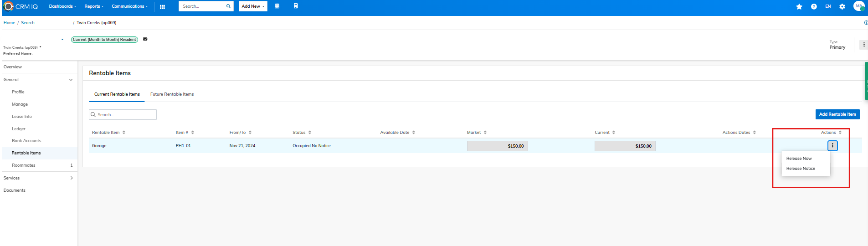Open Bank Accounts in the sidebar

pos(26,141)
